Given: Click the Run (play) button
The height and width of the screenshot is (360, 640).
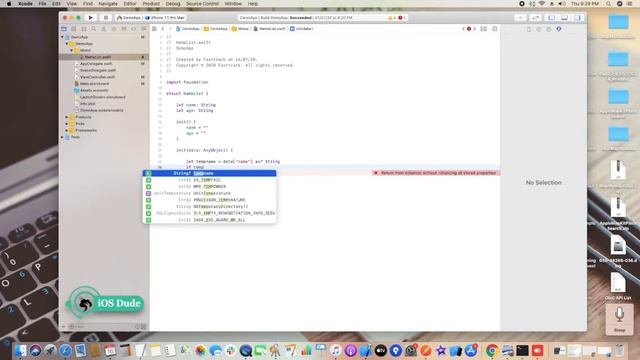Looking at the screenshot, I should pyautogui.click(x=91, y=18).
